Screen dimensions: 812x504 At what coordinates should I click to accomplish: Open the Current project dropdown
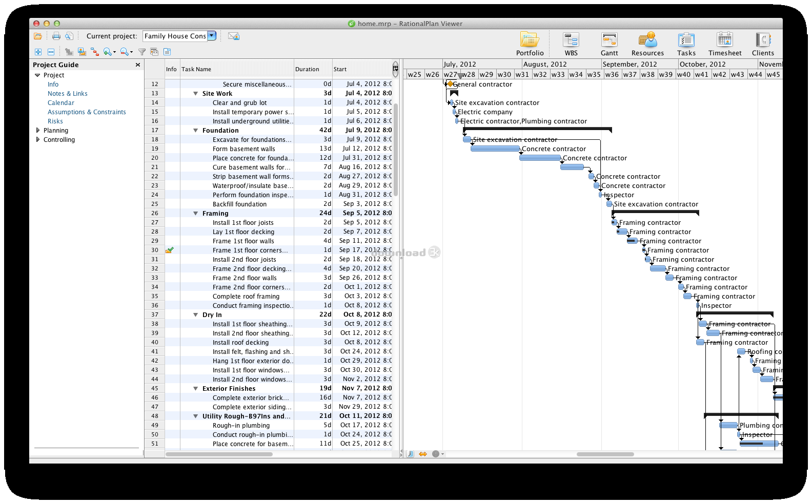212,36
